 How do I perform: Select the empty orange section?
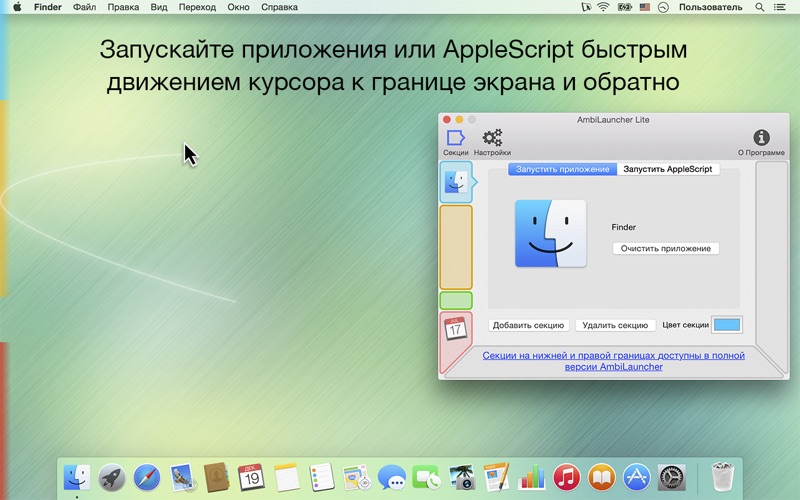click(456, 247)
